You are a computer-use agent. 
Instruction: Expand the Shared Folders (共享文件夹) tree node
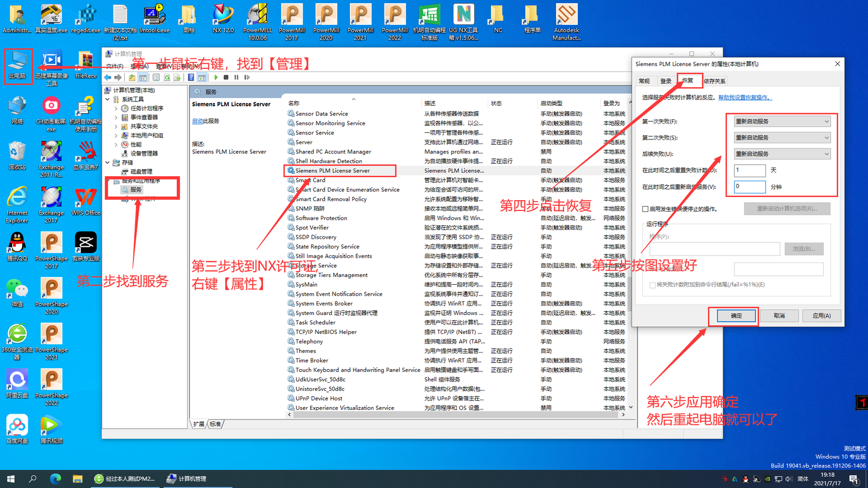click(116, 126)
